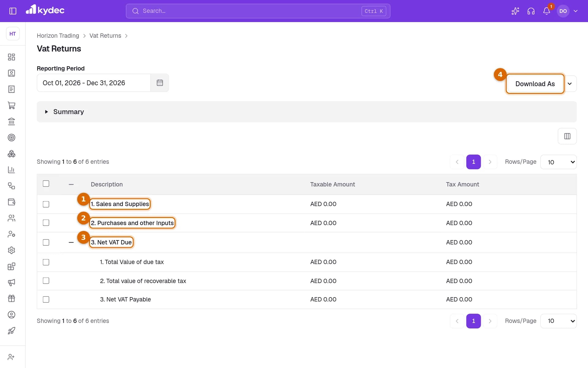The height and width of the screenshot is (368, 588).
Task: Tick checkbox for Sales and Supplies row
Action: point(46,204)
